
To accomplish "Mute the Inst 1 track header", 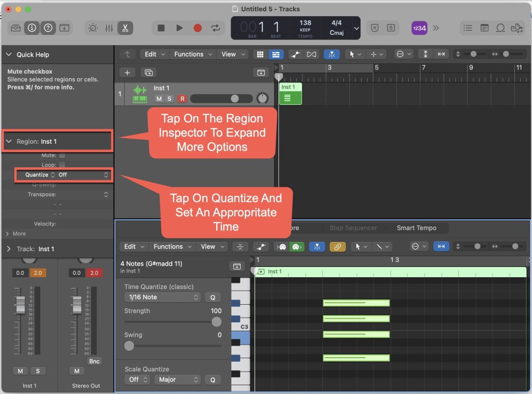I will click(159, 99).
